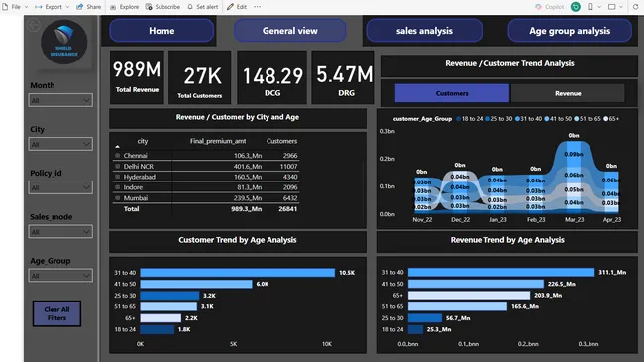Expand the Delhi NCR row
This screenshot has height=362, width=644.
coord(118,166)
